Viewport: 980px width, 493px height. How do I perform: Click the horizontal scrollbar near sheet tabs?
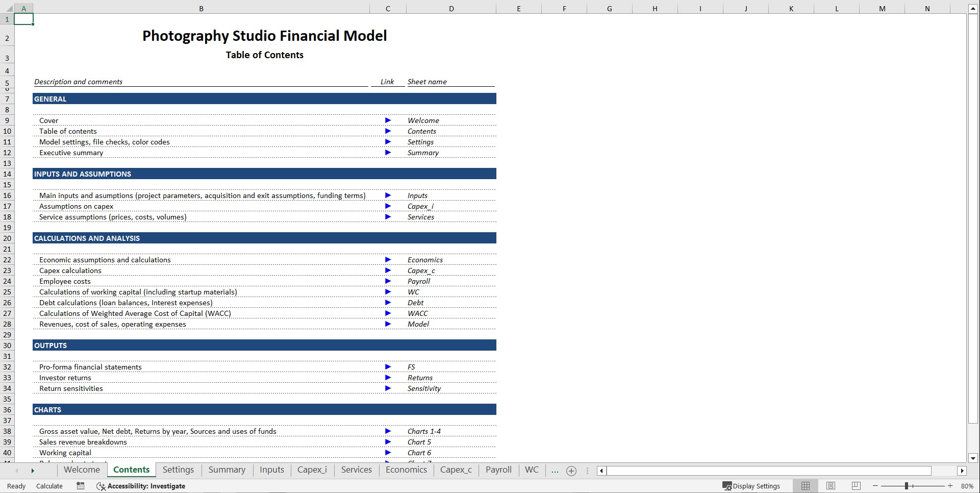[x=765, y=471]
